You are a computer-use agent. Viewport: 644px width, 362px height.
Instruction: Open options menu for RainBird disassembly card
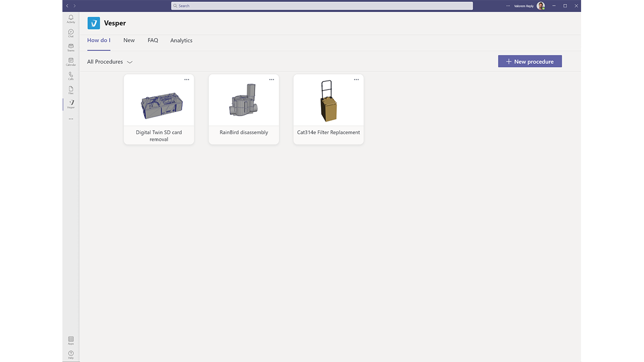272,79
